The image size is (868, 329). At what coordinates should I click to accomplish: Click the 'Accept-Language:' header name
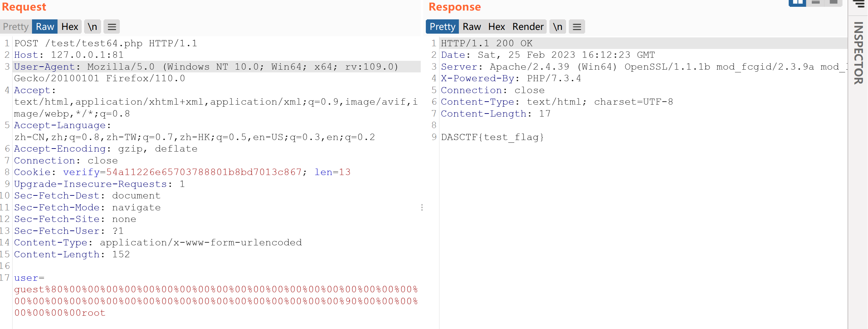(62, 125)
